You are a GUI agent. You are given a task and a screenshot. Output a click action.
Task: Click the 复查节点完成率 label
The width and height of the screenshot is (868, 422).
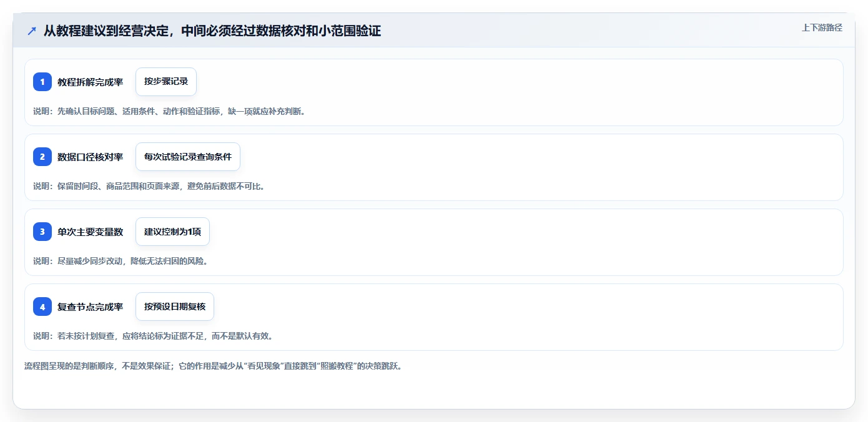91,307
